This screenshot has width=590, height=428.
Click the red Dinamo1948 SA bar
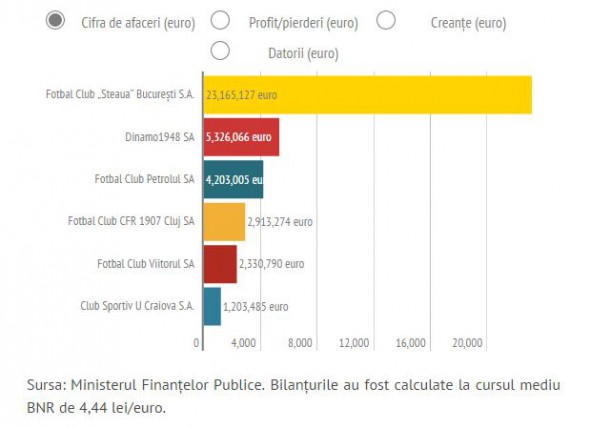[242, 137]
